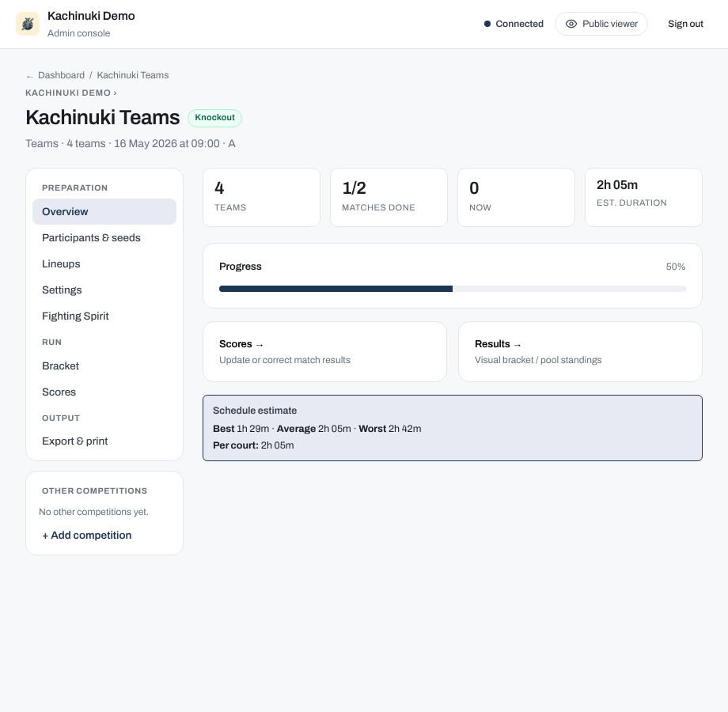Open the Lineups section
Image resolution: width=728 pixels, height=712 pixels.
(x=104, y=263)
